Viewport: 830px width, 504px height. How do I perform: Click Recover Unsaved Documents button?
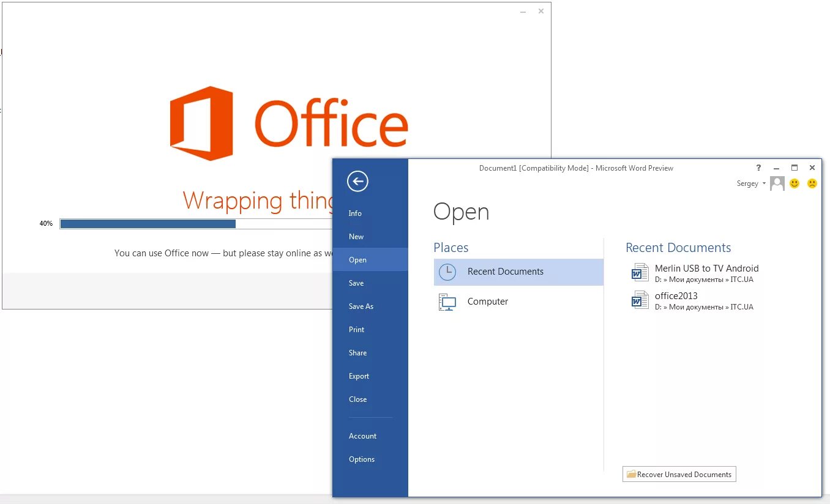[679, 474]
